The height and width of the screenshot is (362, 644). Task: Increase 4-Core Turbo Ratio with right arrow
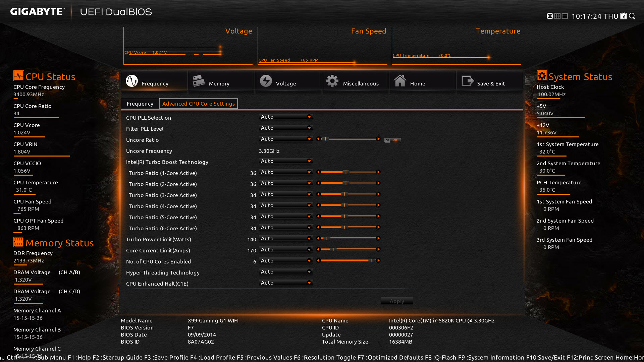point(378,205)
